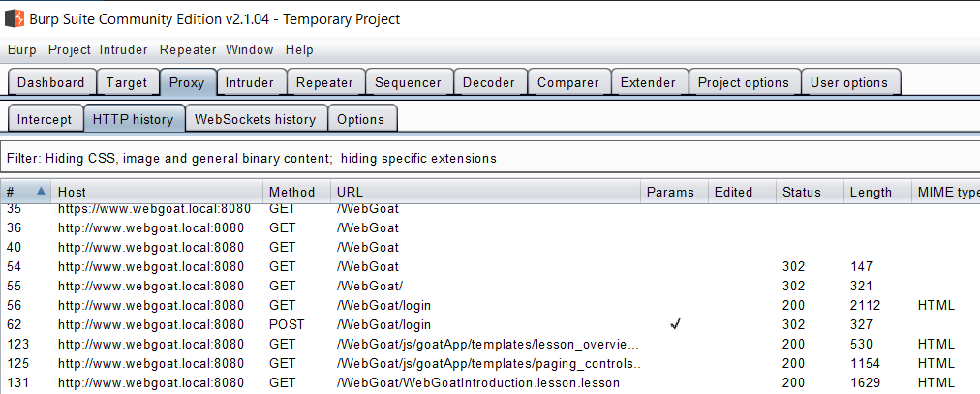Open the Burp menu
This screenshot has height=394, width=980.
[22, 50]
